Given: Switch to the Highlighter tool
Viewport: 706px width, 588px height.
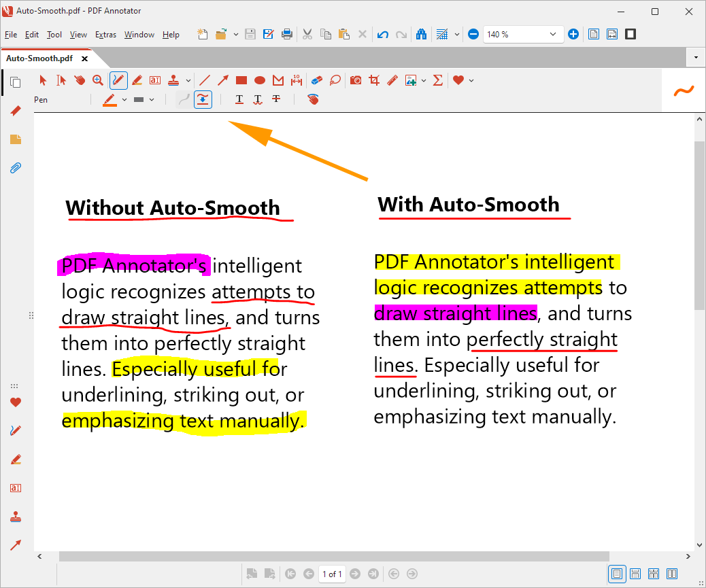Looking at the screenshot, I should [x=137, y=80].
